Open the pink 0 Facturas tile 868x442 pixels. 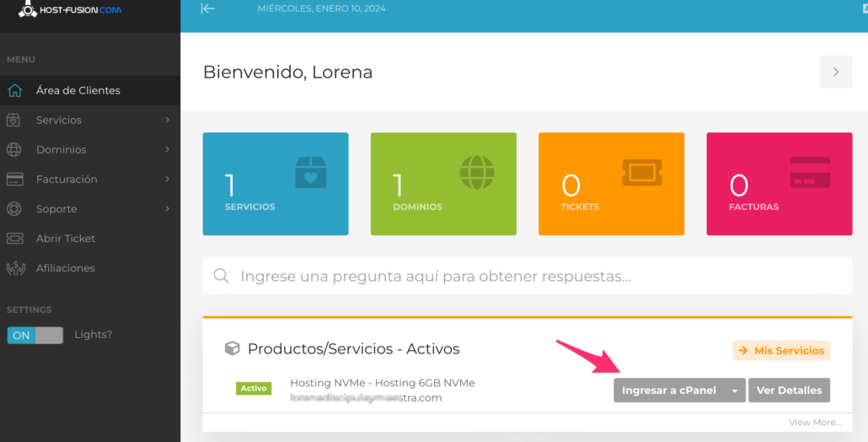pyautogui.click(x=780, y=184)
